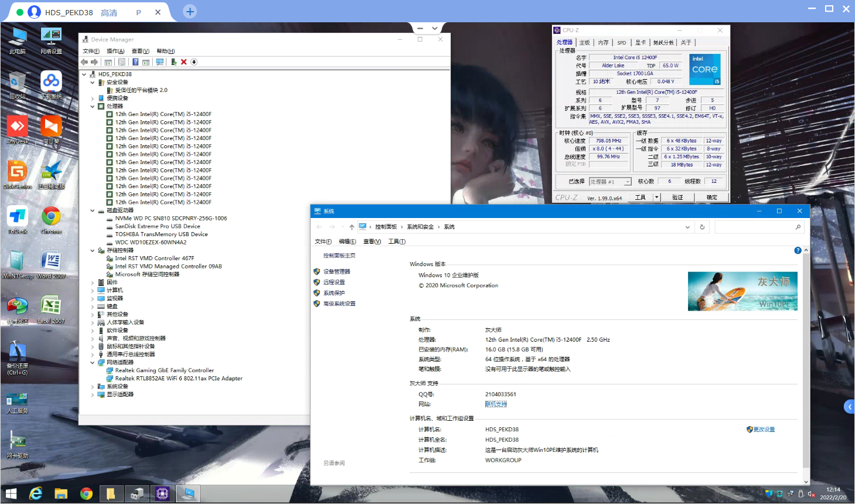Select NVMe WD PC SN810 SDCPNRY-256G-1006 disk entry
The image size is (855, 504).
pos(171,219)
